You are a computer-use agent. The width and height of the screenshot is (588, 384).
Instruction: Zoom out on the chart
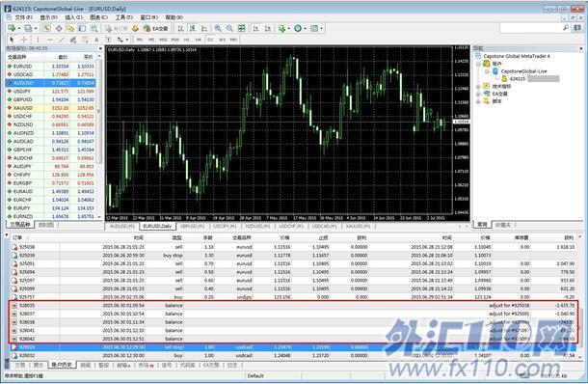pos(229,28)
